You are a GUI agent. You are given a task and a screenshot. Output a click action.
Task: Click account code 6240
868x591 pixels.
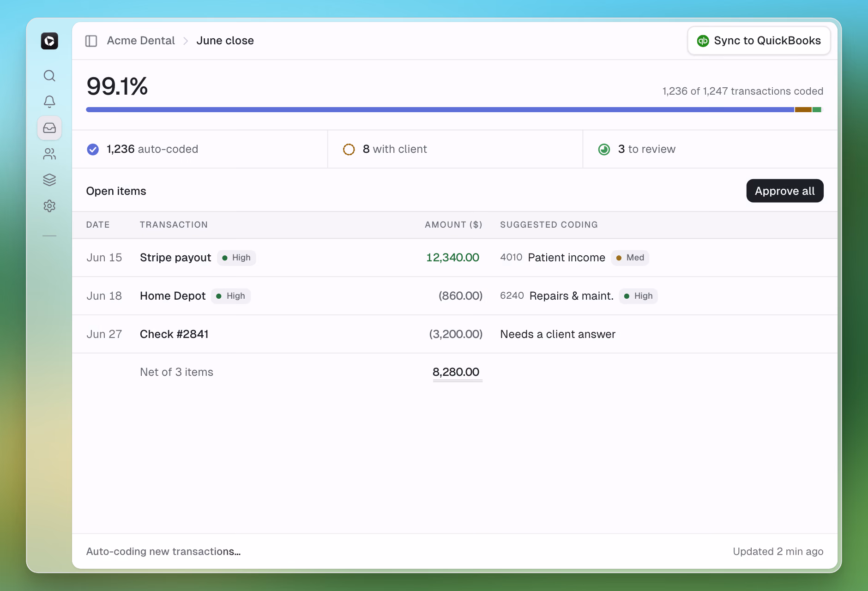click(x=512, y=296)
